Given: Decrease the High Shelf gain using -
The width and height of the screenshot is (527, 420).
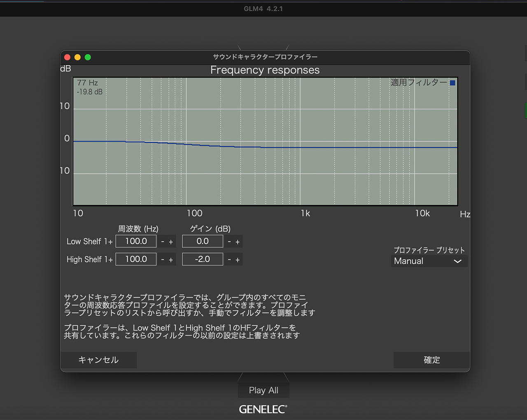Looking at the screenshot, I should point(229,259).
